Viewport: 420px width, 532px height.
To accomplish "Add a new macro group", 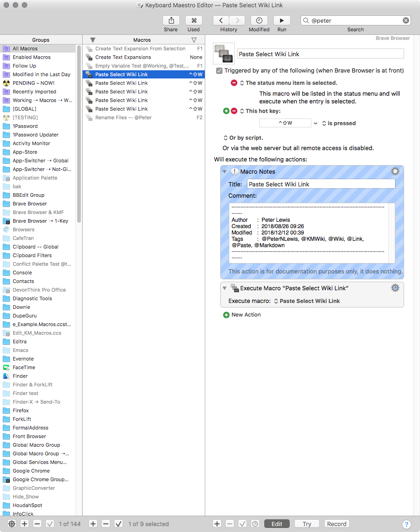I will (x=25, y=523).
